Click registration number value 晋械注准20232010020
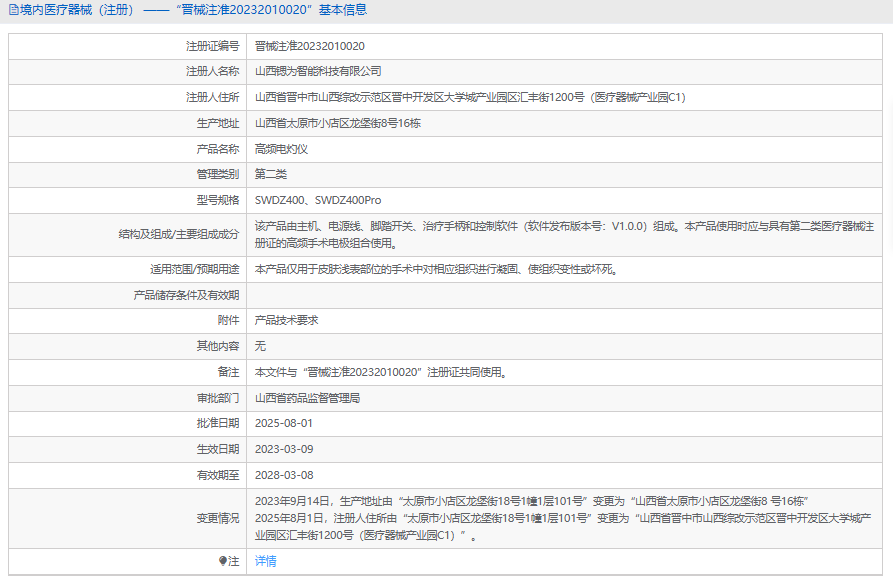This screenshot has height=583, width=893. click(x=310, y=46)
